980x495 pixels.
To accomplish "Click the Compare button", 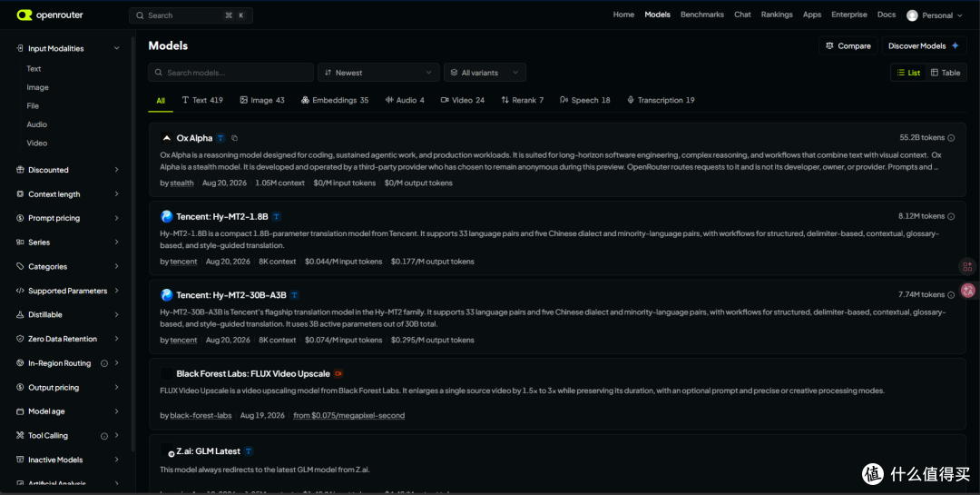I will coord(848,45).
